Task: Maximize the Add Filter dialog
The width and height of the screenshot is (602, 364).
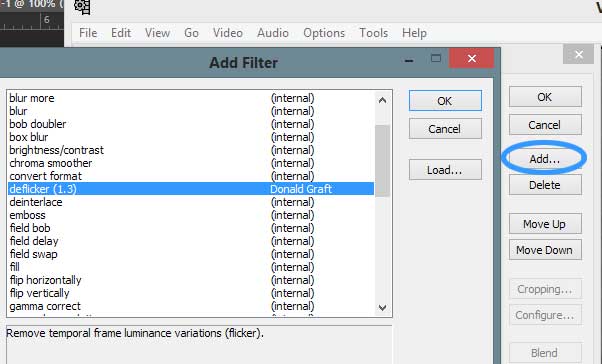Action: click(x=436, y=58)
